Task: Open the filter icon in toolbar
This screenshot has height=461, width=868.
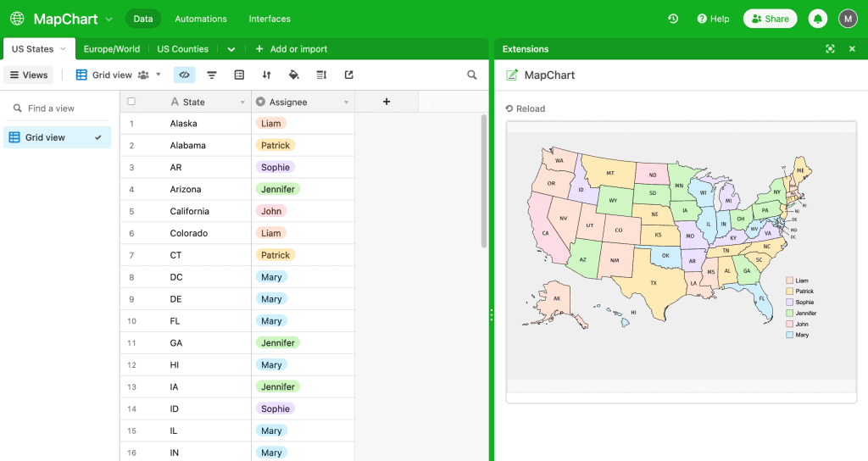Action: click(211, 75)
